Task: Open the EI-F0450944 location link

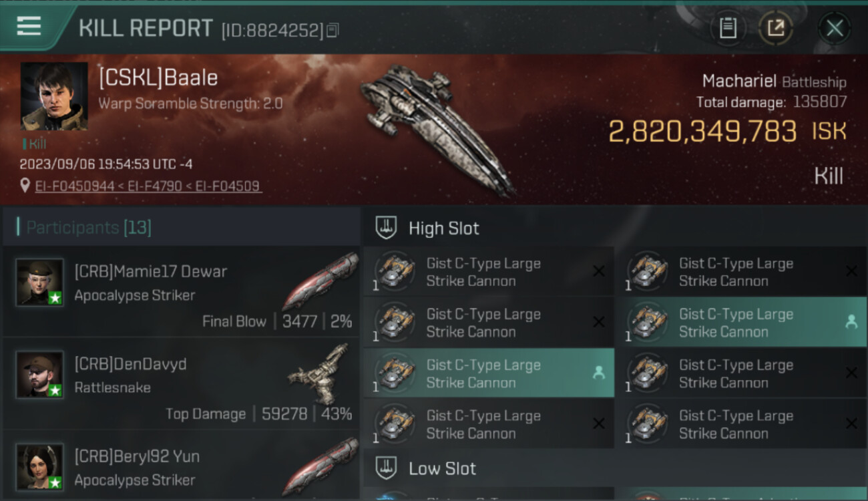Action: tap(75, 186)
